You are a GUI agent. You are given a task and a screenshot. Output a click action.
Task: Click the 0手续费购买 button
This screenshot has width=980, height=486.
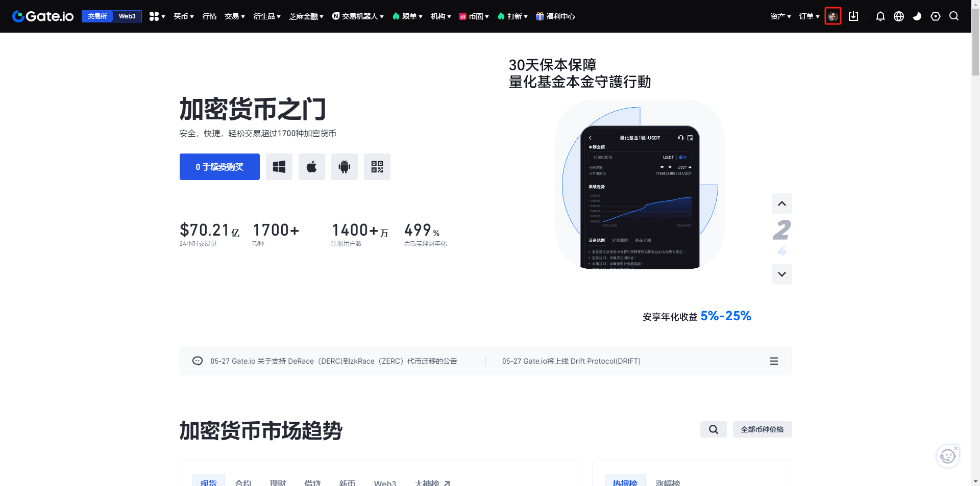point(219,167)
